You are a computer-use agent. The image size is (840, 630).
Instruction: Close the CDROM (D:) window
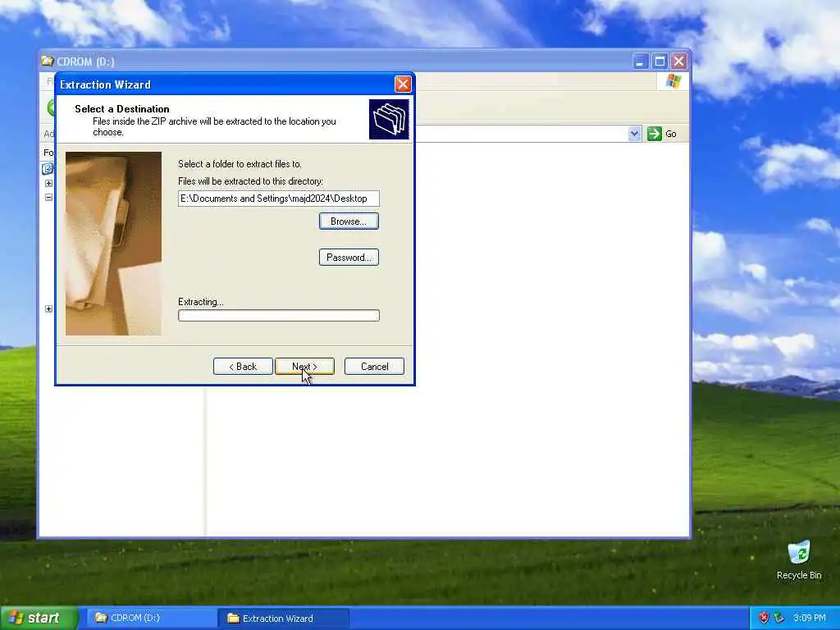(678, 61)
